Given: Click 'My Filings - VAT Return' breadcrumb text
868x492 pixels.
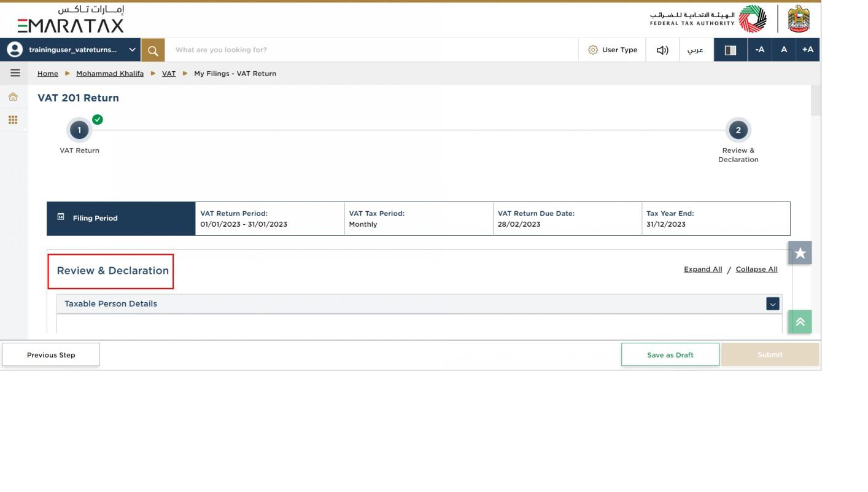Looking at the screenshot, I should [x=235, y=74].
